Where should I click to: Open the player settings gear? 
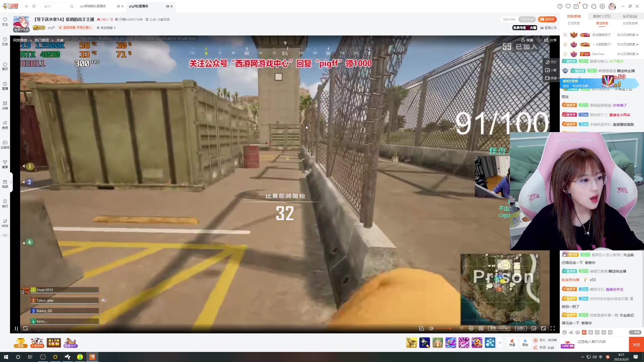tap(471, 328)
